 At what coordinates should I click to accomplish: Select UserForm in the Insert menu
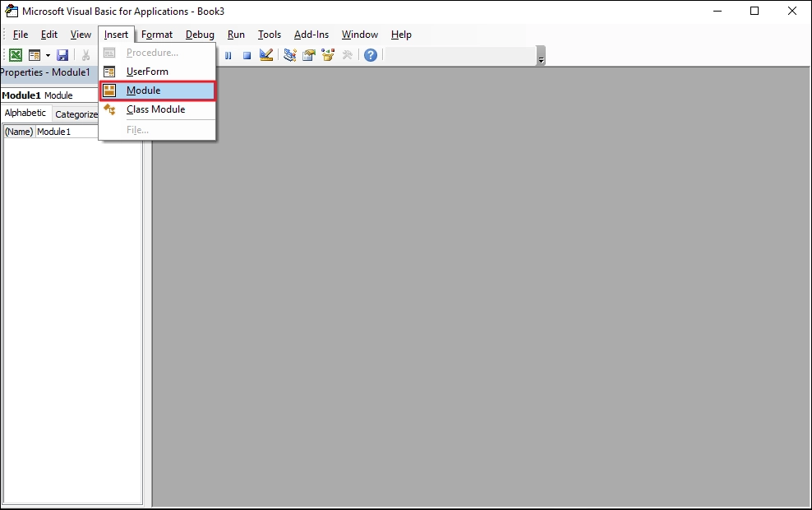147,72
